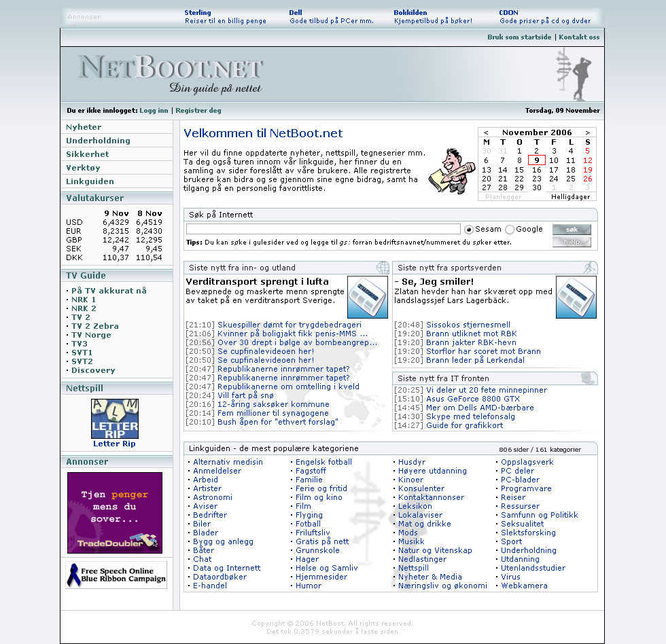This screenshot has height=644, width=666.
Task: Open the Høyere utdanning category
Action: [x=432, y=471]
